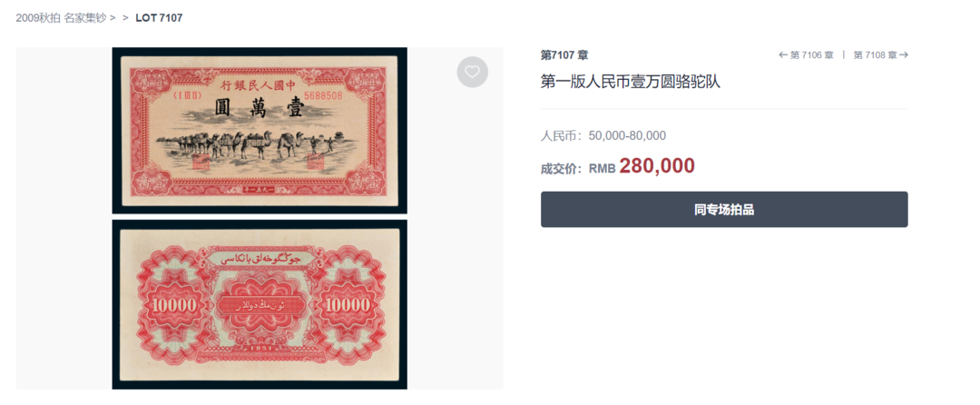Open the 2009秋拍 breadcrumb link
This screenshot has width=980, height=405.
coord(38,17)
